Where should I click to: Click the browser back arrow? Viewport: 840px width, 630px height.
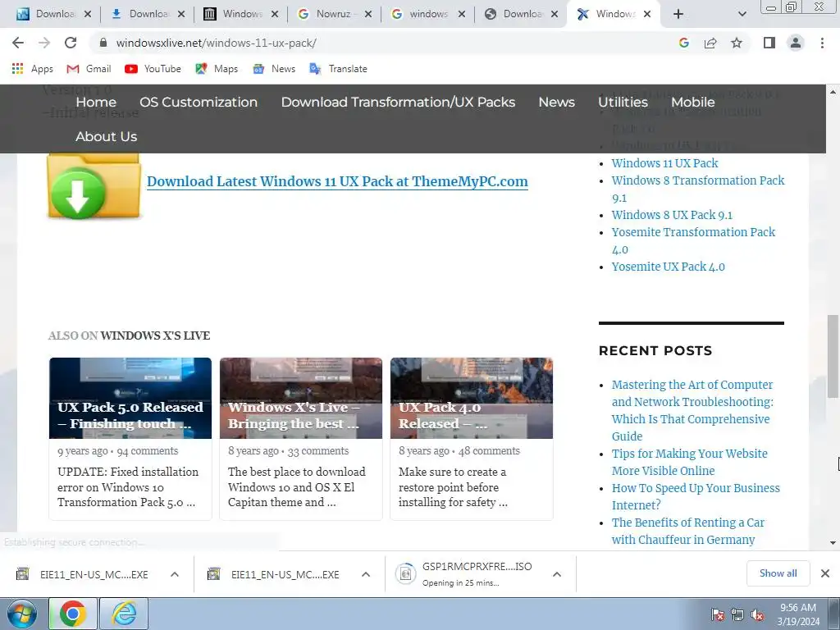click(18, 43)
